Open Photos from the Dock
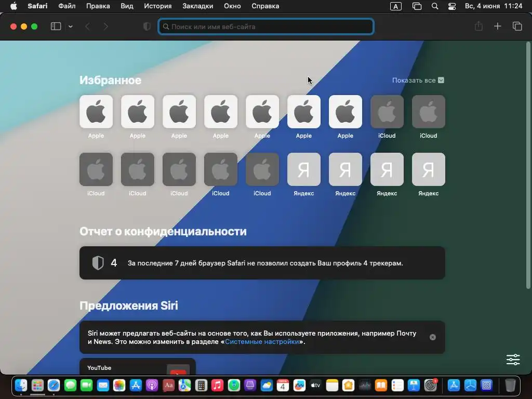 tap(119, 385)
